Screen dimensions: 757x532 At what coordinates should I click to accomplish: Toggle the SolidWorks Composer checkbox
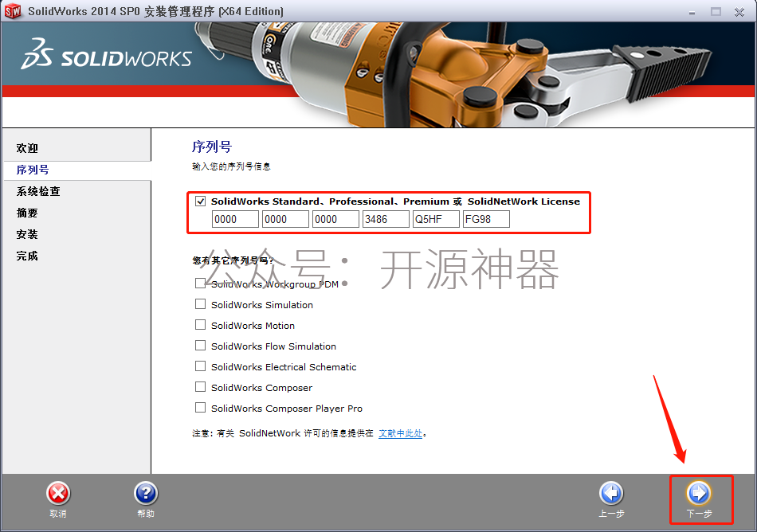tap(200, 387)
